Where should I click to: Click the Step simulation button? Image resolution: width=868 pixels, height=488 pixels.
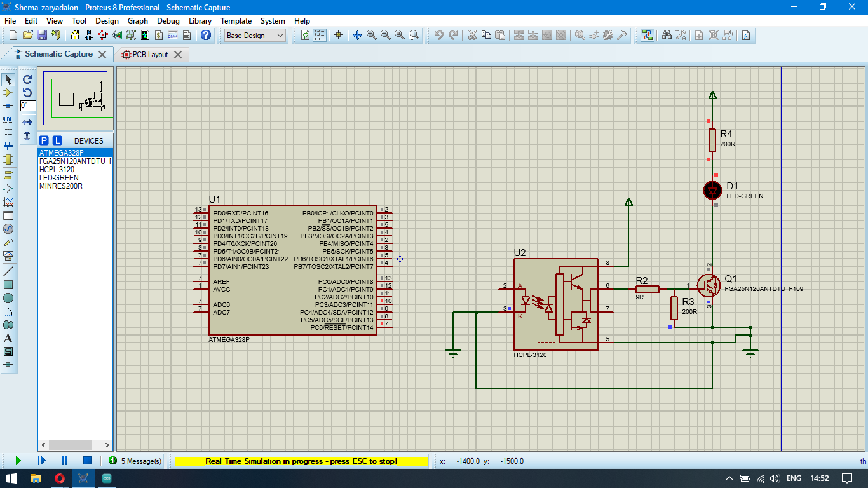pos(41,461)
